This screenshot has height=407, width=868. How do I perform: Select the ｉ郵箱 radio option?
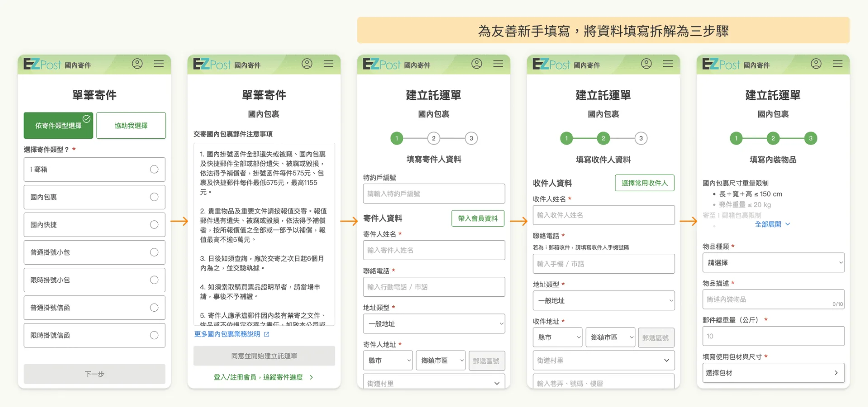point(94,169)
